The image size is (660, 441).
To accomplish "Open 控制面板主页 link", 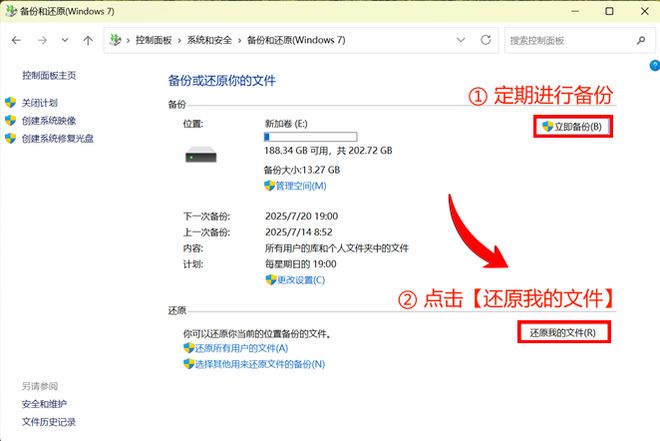I will point(49,76).
